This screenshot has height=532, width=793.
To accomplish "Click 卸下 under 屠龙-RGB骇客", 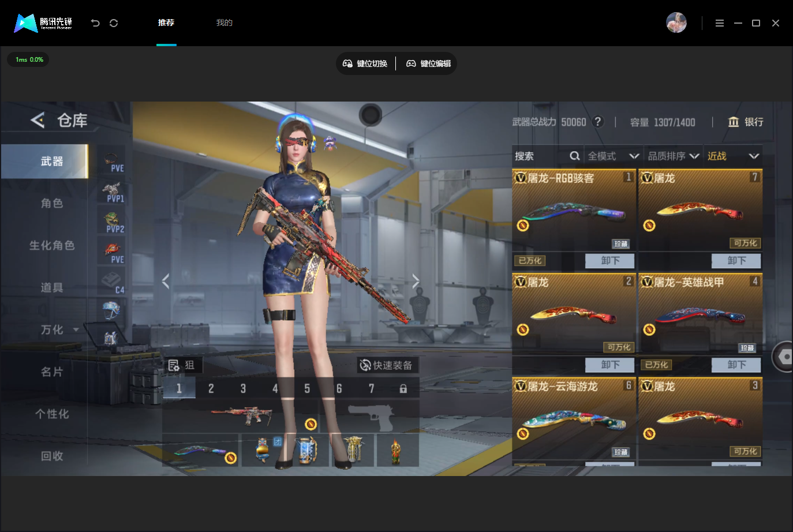I will pos(609,261).
